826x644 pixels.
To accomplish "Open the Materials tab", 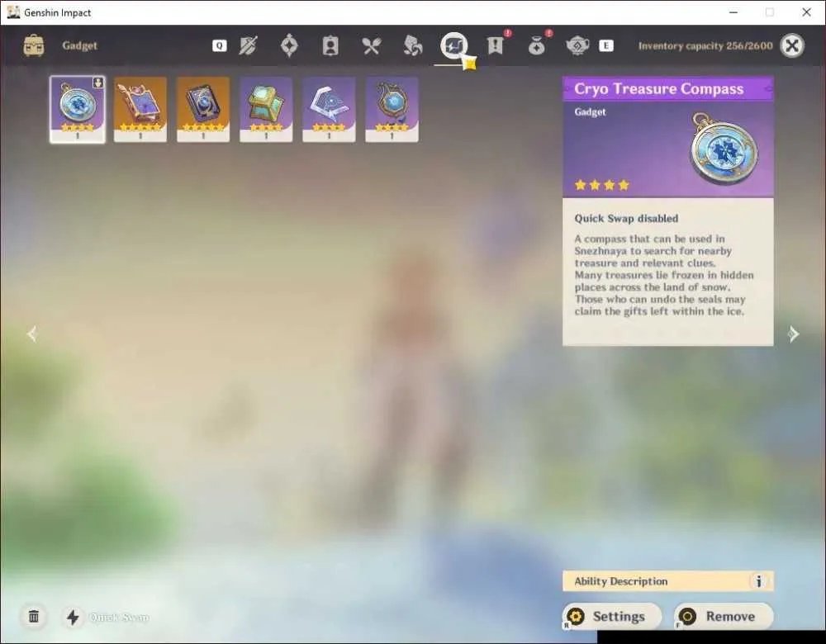I will coord(412,45).
